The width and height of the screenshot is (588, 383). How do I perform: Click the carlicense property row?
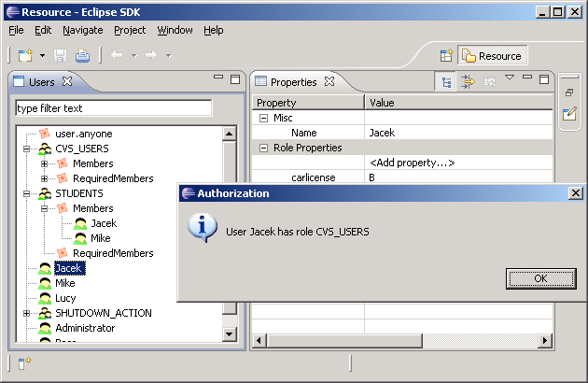coord(402,177)
